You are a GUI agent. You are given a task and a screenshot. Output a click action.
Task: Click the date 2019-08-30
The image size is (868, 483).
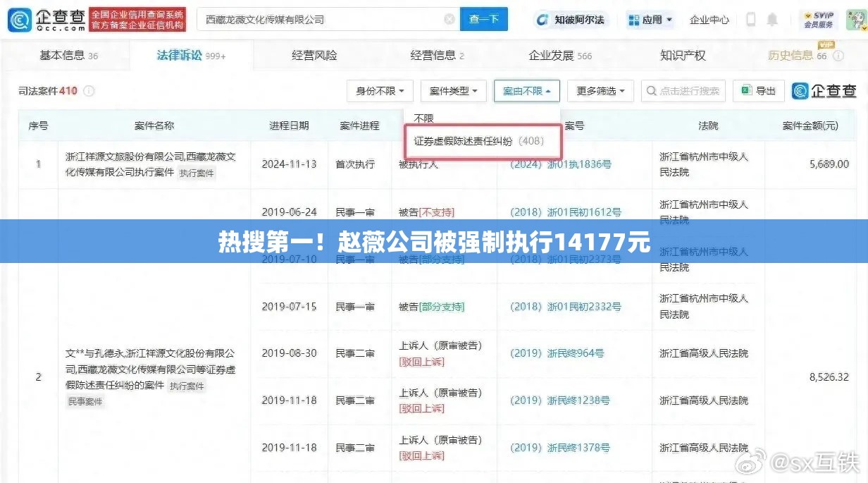289,353
